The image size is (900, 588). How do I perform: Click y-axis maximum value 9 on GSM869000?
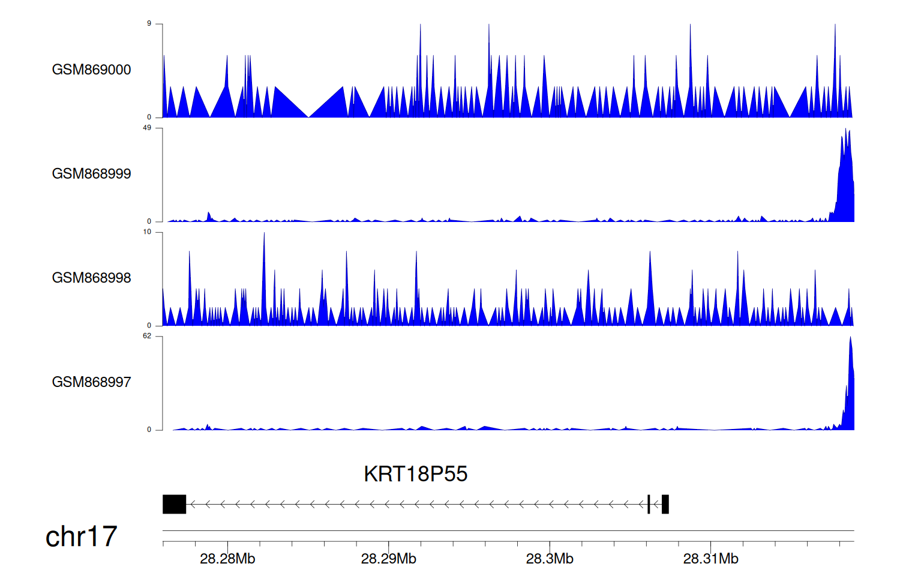pos(149,24)
